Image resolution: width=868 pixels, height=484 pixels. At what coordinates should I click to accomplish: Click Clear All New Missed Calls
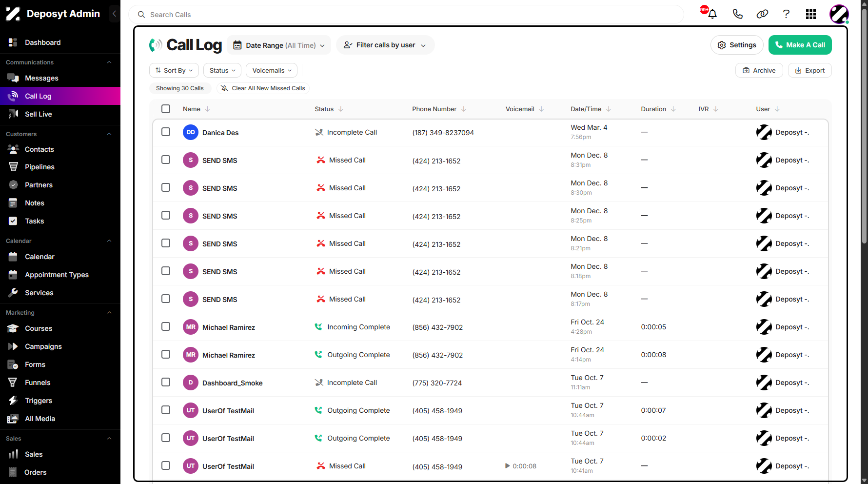(263, 88)
